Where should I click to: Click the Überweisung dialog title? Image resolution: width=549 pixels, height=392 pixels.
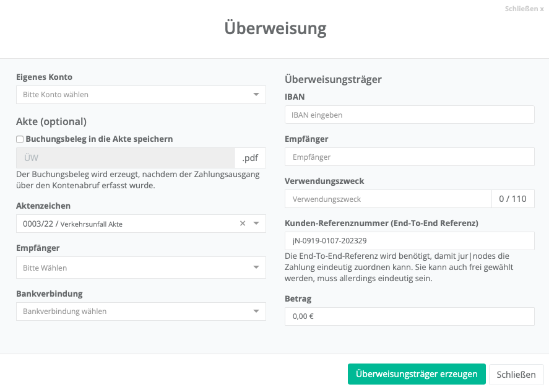275,28
